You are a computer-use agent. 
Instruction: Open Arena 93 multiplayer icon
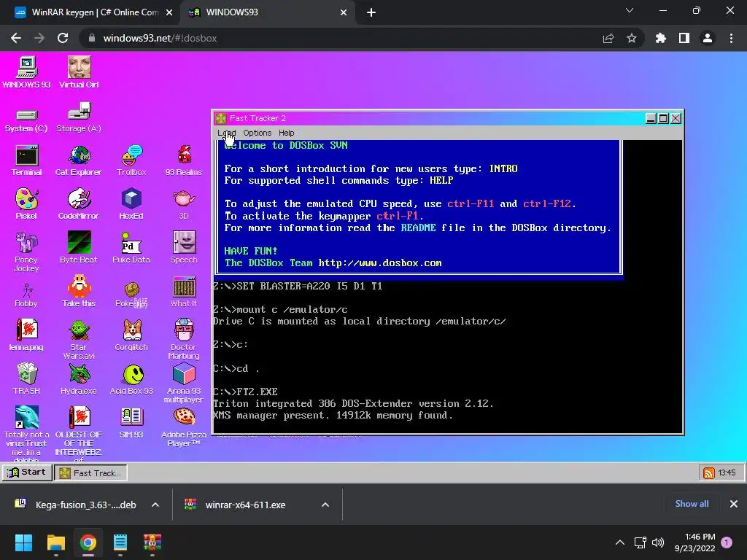(x=183, y=383)
